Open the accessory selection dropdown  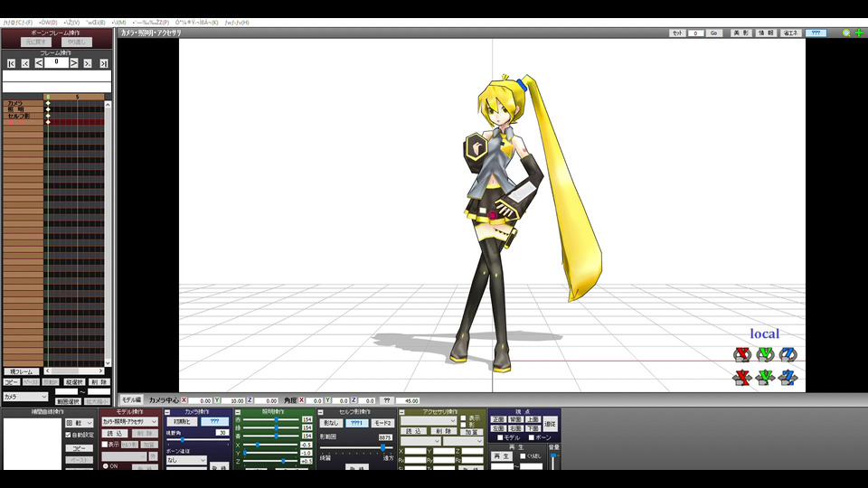(x=429, y=421)
